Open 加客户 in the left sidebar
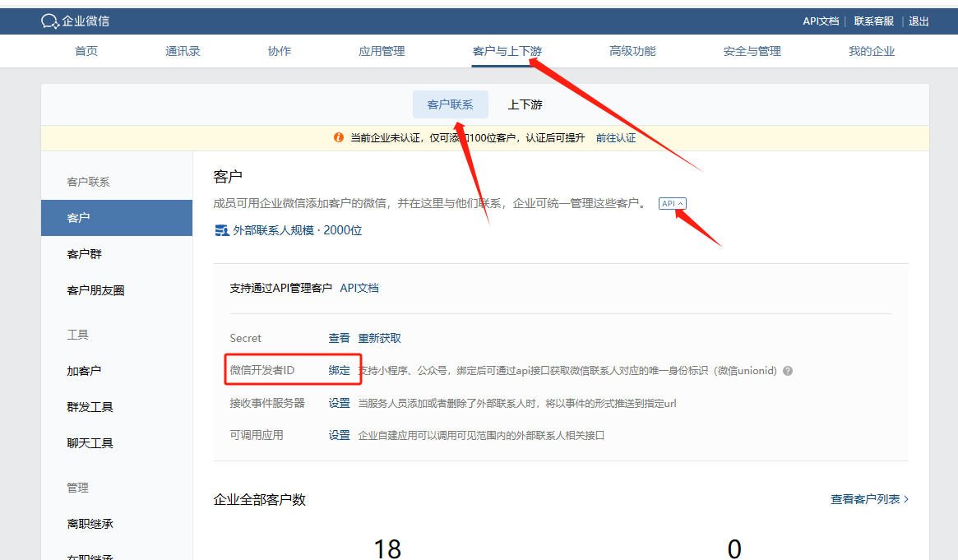The width and height of the screenshot is (958, 560). pos(85,371)
